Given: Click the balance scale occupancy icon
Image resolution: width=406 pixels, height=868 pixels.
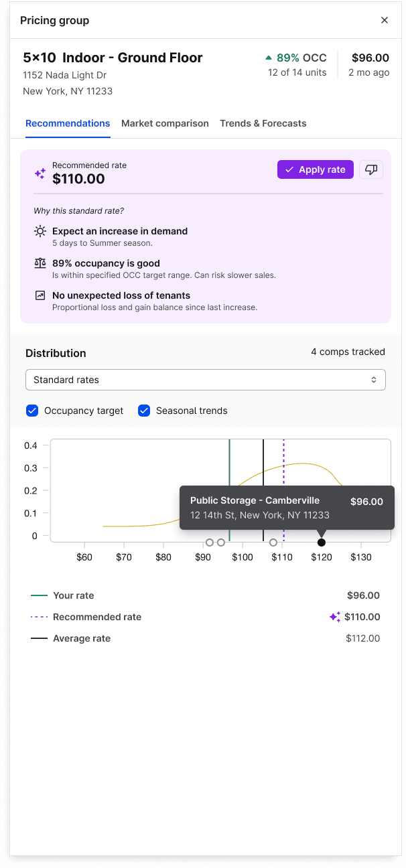Looking at the screenshot, I should [40, 263].
